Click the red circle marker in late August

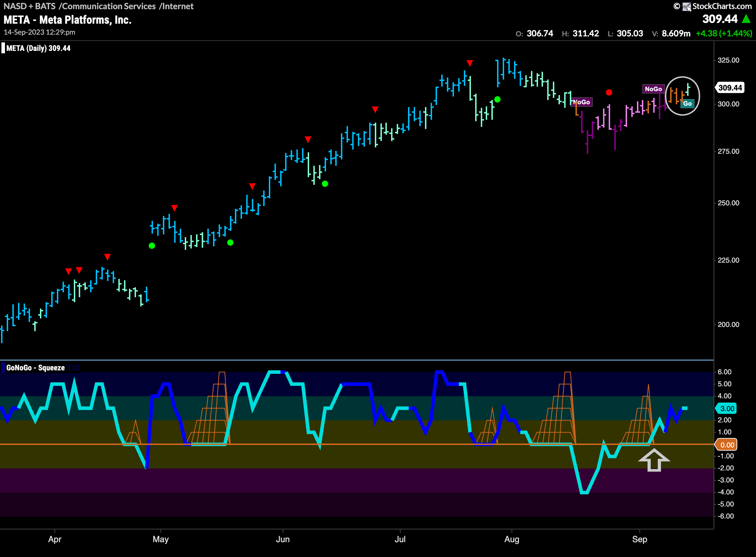609,93
